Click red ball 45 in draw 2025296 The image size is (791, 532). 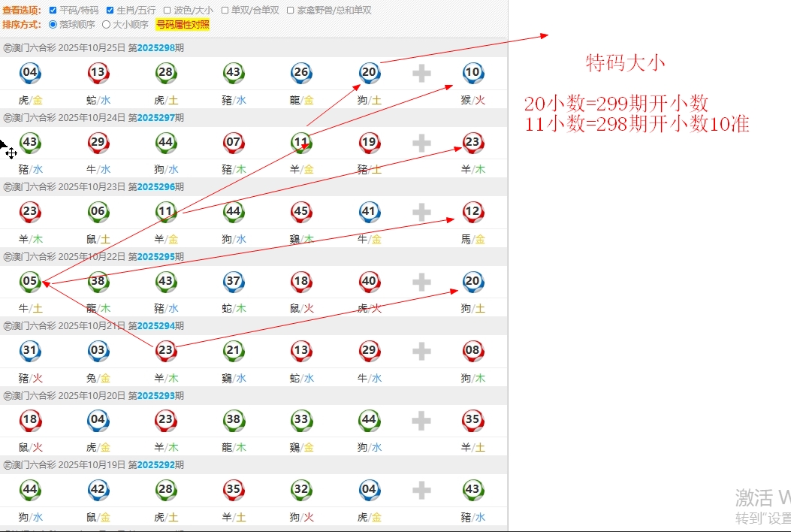coord(301,212)
